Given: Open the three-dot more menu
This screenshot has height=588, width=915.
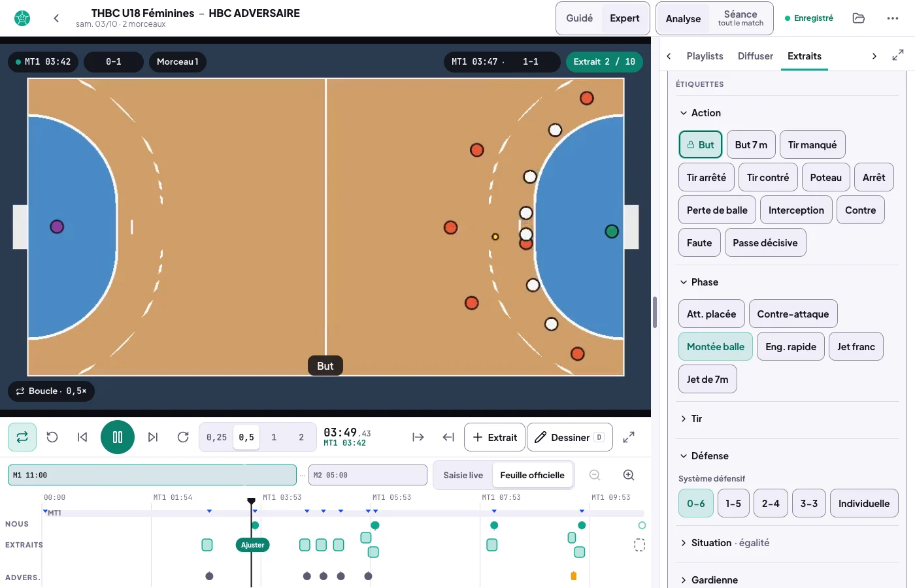Looking at the screenshot, I should [893, 18].
